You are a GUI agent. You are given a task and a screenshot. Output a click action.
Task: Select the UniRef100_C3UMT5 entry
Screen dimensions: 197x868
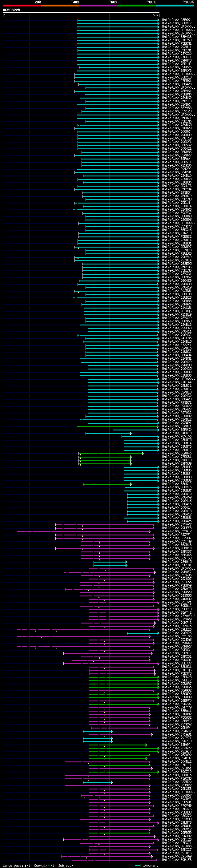[176, 440]
